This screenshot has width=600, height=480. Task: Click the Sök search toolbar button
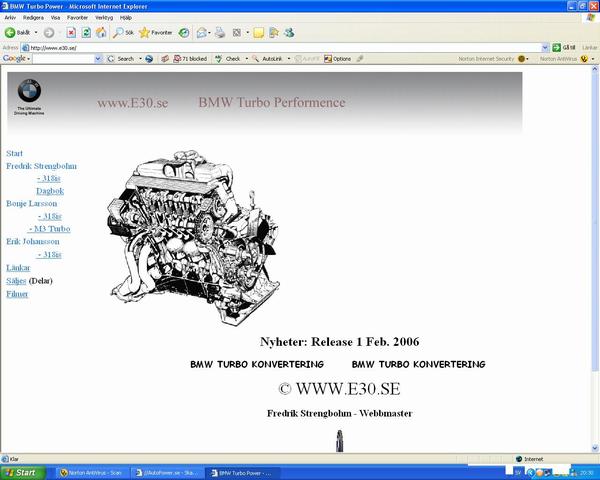click(124, 32)
